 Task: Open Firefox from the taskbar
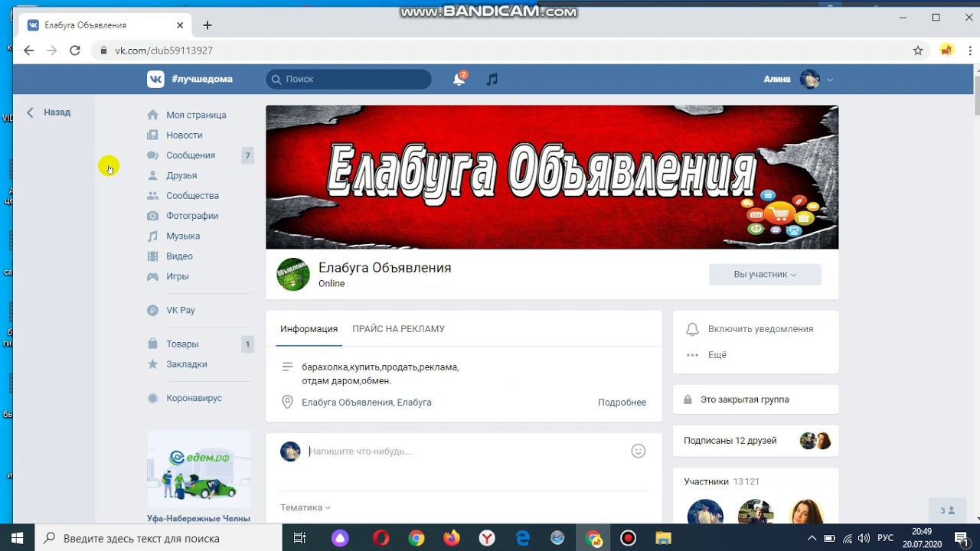tap(452, 538)
